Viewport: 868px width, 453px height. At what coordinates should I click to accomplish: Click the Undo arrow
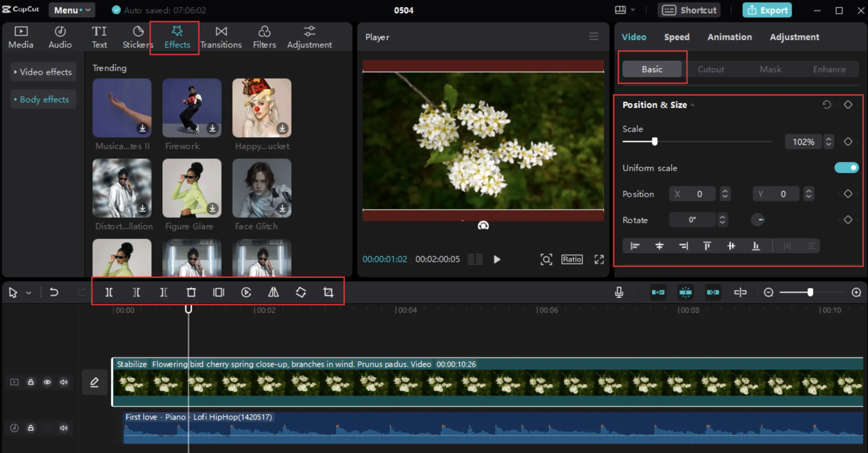click(54, 292)
